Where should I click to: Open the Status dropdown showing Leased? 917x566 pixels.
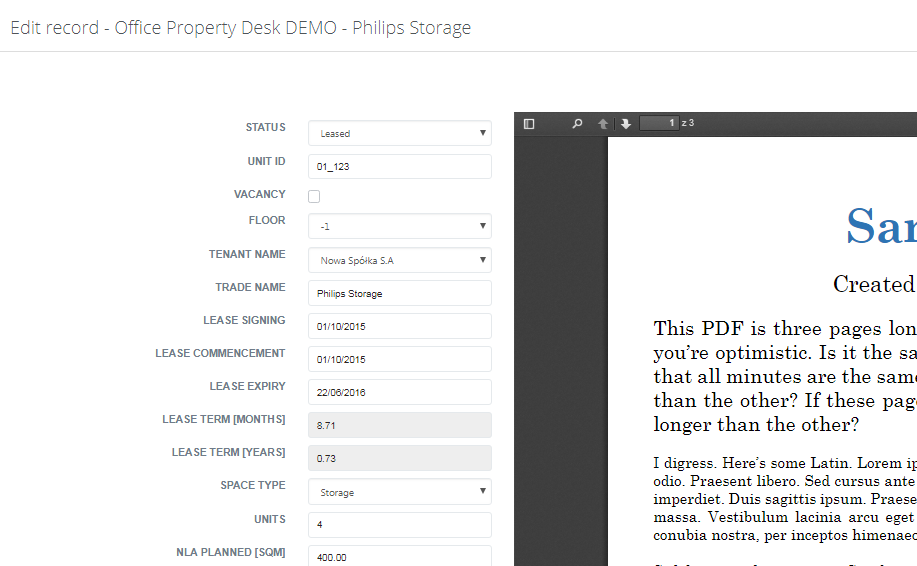click(x=400, y=133)
